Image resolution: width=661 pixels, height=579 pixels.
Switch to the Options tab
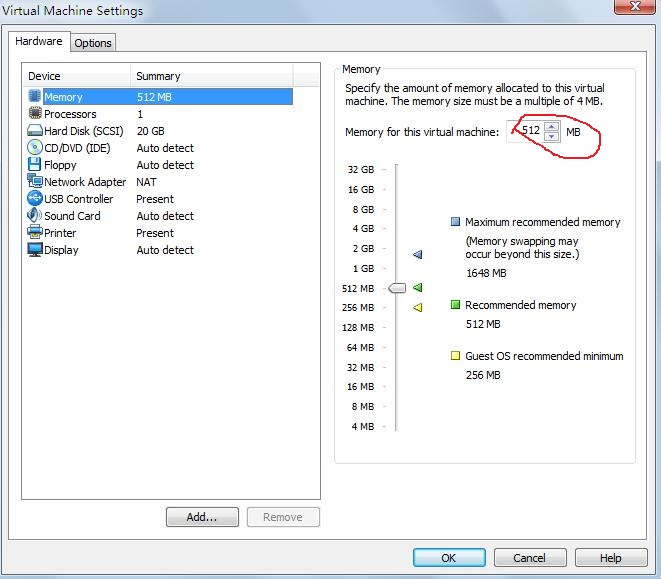[x=93, y=43]
